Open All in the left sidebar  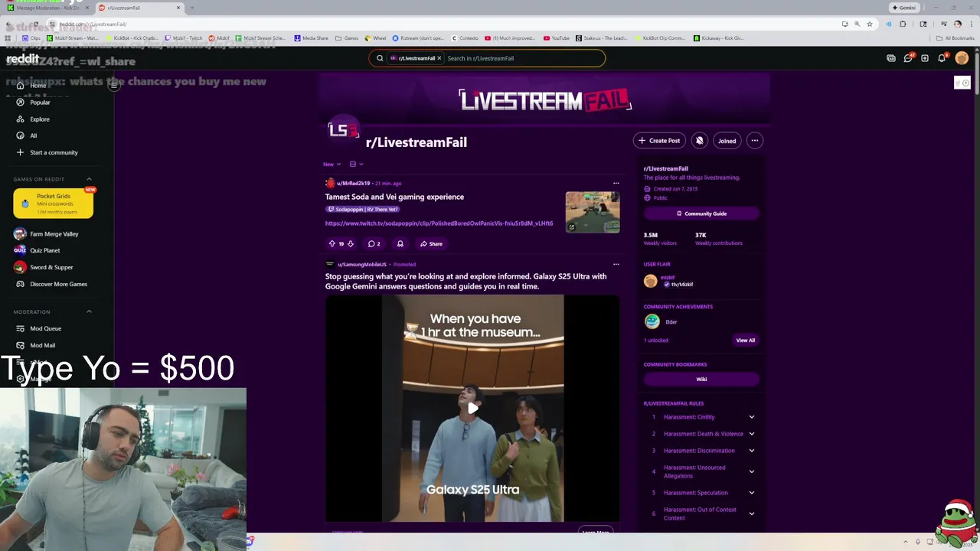[33, 135]
